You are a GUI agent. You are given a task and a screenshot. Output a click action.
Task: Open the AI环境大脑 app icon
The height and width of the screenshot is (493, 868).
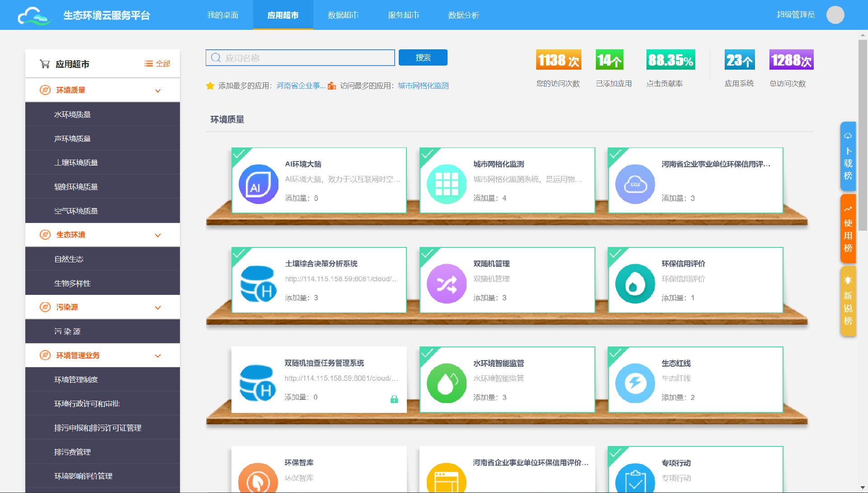259,184
